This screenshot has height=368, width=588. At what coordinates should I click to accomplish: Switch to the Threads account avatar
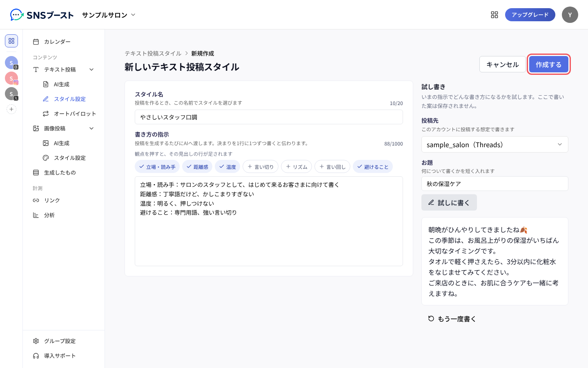(11, 63)
